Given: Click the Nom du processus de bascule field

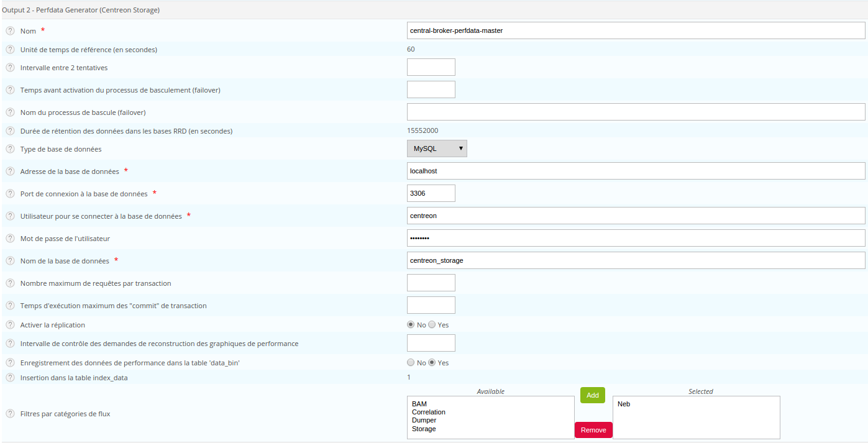Looking at the screenshot, I should (636, 112).
